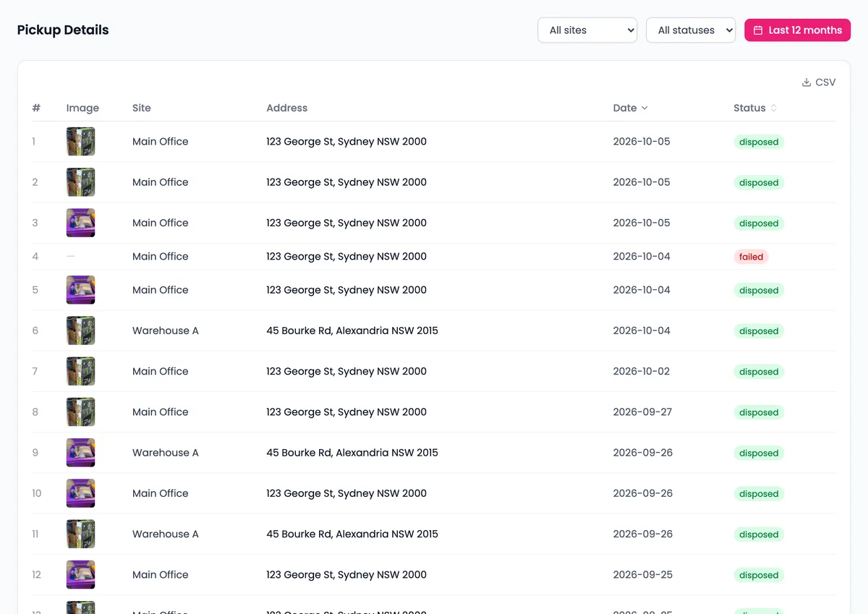
Task: Select Warehouse A site in row 11
Action: tap(165, 534)
